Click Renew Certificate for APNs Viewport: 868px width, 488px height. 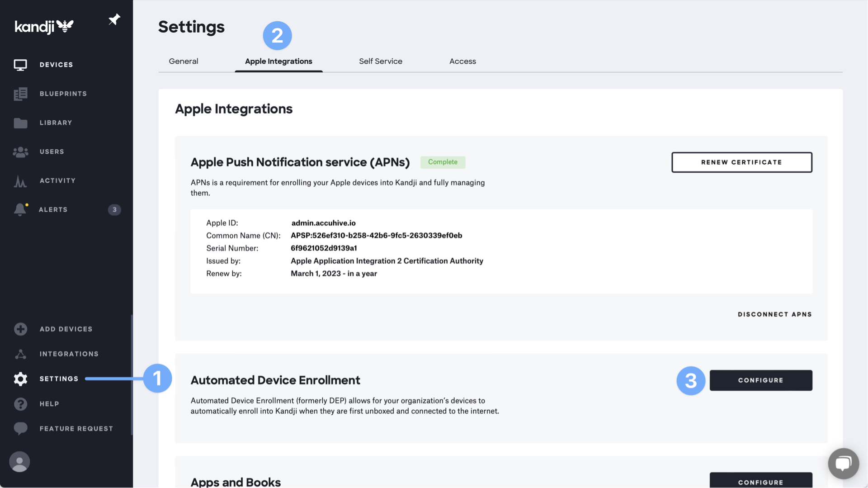(x=741, y=162)
